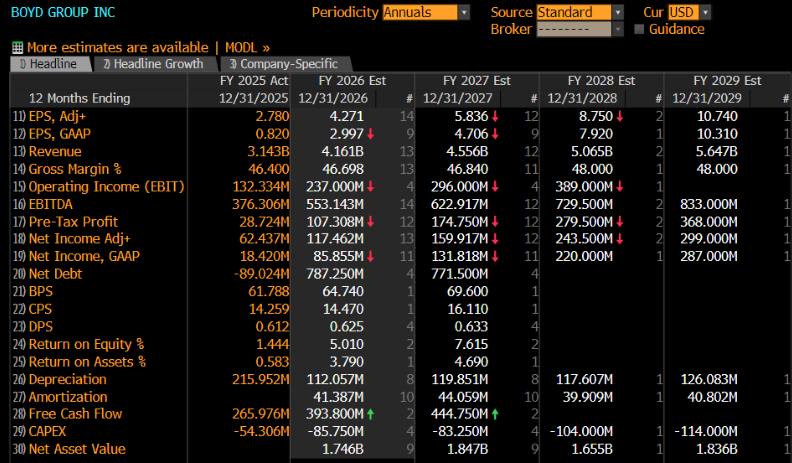Select the Net Asset Value row label
The image size is (792, 463).
tap(77, 449)
